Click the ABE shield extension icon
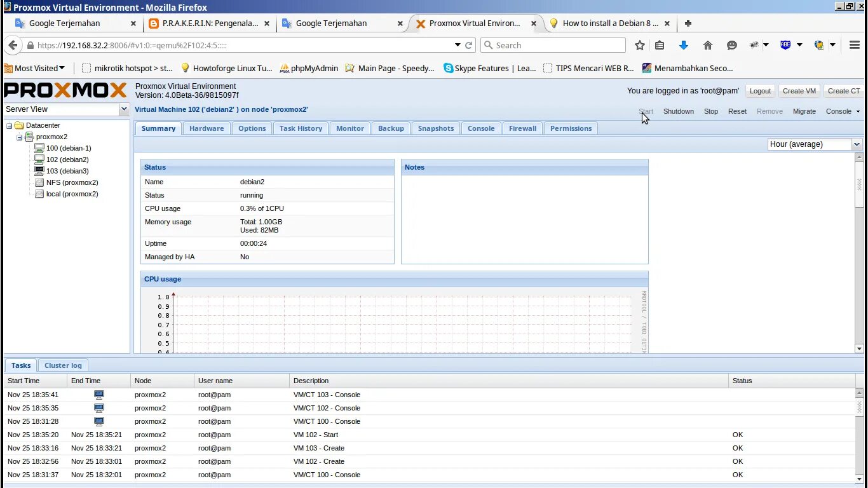 coord(785,45)
